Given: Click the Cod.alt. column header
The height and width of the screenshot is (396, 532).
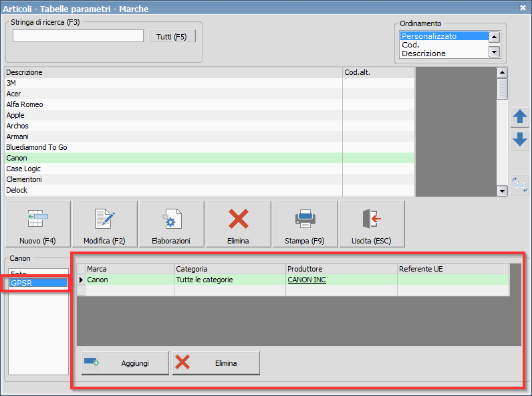Looking at the screenshot, I should pos(379,72).
